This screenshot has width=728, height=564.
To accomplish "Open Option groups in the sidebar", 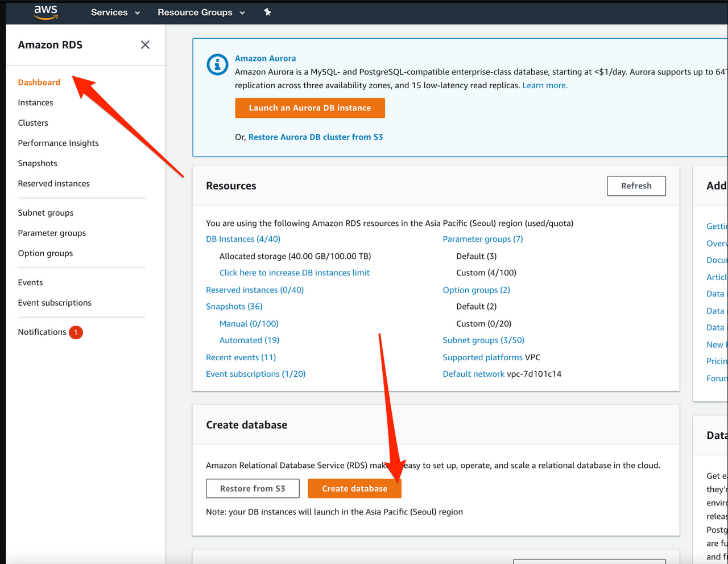I will [45, 253].
